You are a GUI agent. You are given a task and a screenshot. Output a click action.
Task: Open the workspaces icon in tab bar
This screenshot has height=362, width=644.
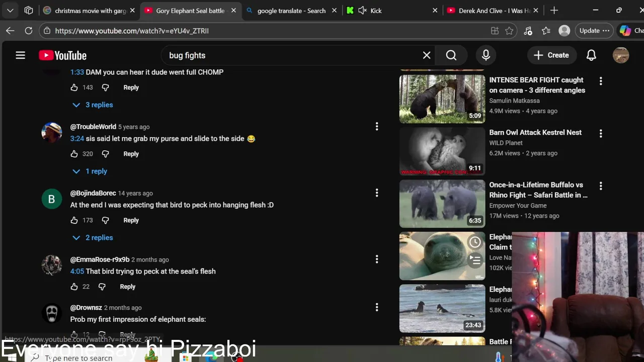(x=29, y=10)
